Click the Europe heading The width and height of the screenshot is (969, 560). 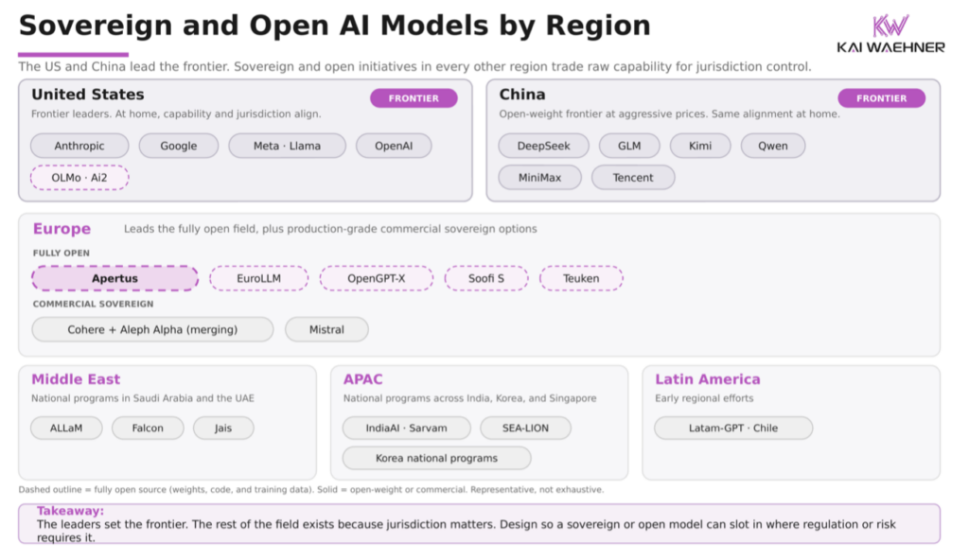coord(62,229)
